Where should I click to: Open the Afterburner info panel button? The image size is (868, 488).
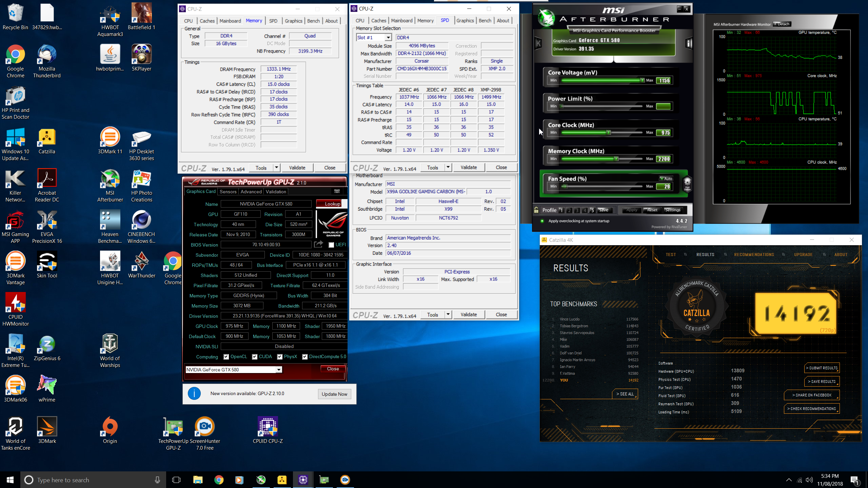689,43
